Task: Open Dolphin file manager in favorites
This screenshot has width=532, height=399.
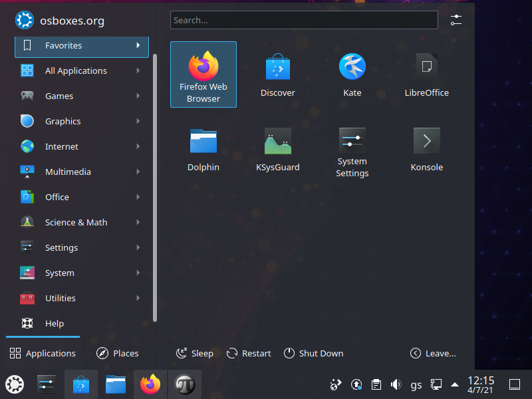Action: coord(203,149)
